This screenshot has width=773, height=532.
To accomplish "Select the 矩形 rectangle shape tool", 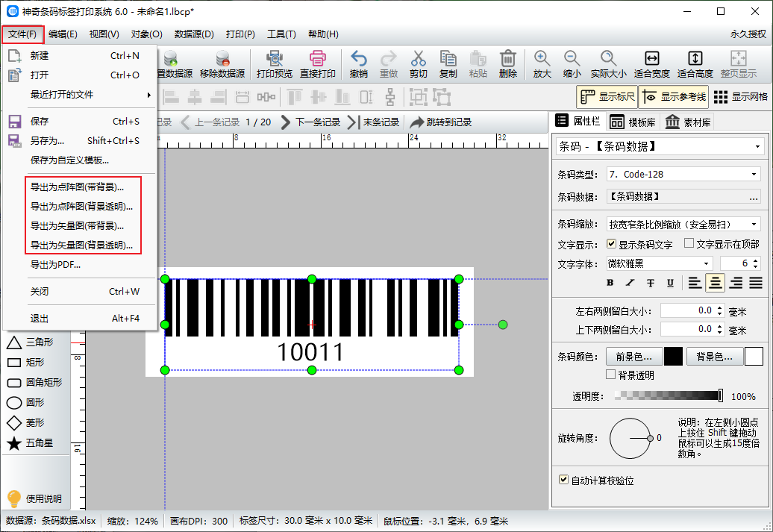I will pyautogui.click(x=25, y=363).
